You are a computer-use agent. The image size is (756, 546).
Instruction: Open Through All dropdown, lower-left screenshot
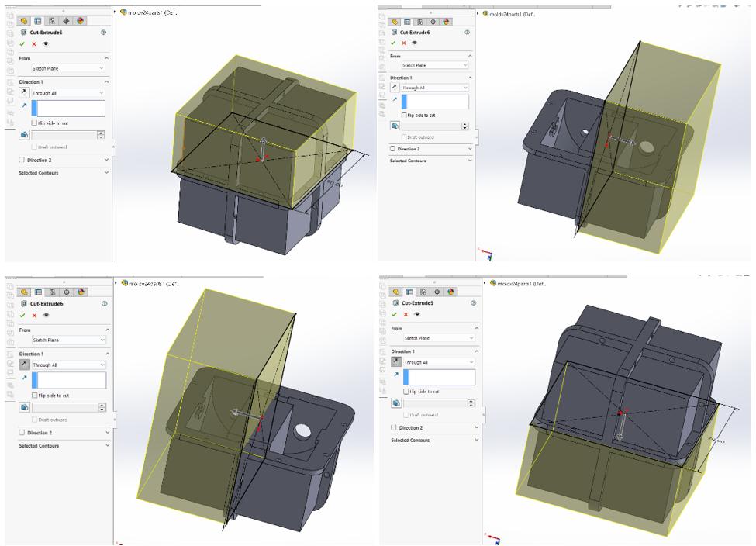pos(68,365)
